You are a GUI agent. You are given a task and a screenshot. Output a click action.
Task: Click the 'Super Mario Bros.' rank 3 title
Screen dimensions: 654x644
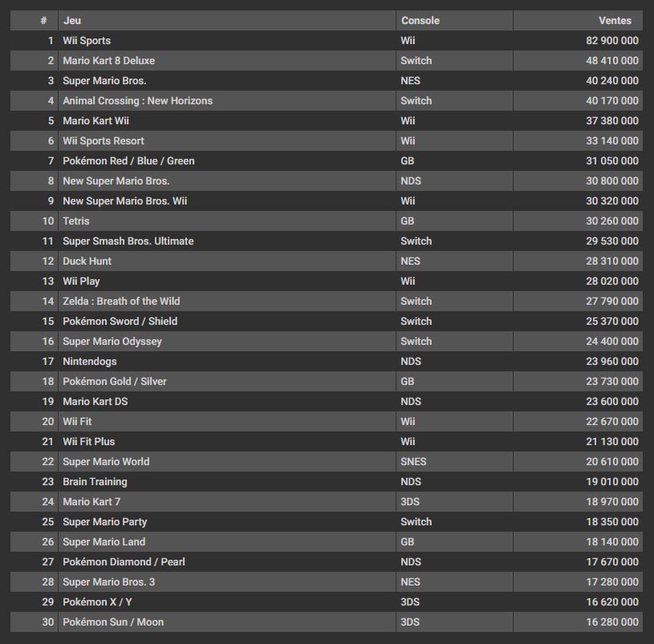pos(104,80)
